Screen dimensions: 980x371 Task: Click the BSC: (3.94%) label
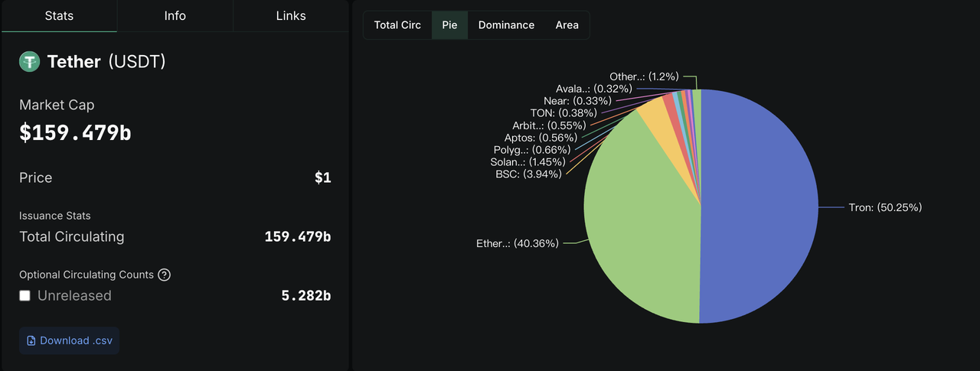528,174
